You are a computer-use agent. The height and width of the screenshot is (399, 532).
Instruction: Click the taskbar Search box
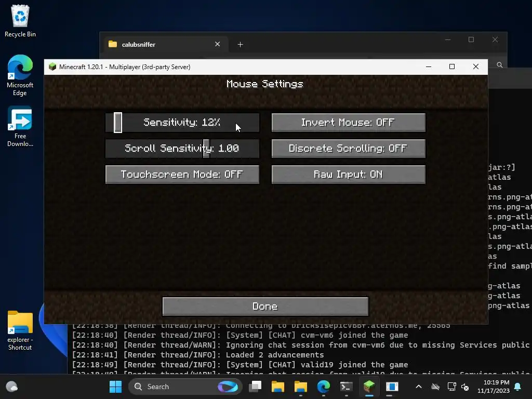click(x=185, y=387)
